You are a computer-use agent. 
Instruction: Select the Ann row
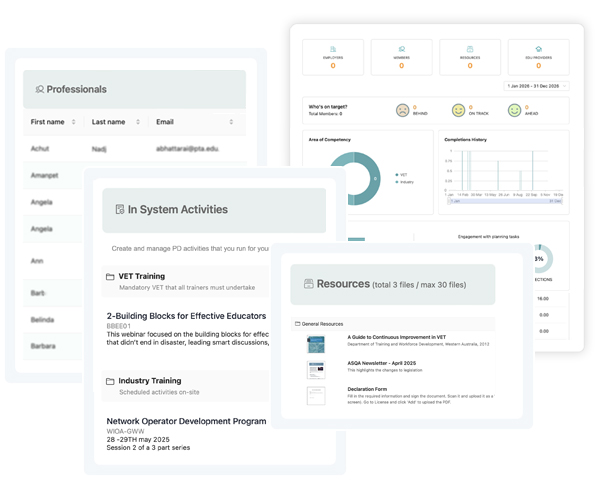coord(53,261)
